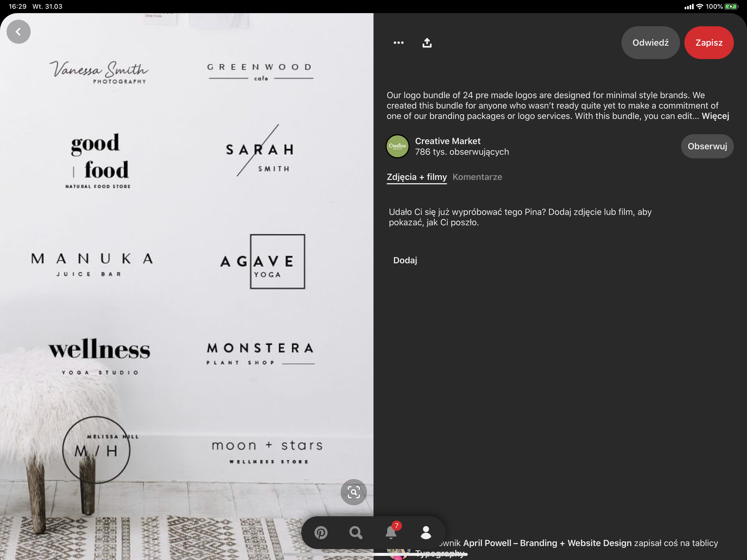Tap the battery indicator in status bar
The image size is (747, 560).
(731, 6)
